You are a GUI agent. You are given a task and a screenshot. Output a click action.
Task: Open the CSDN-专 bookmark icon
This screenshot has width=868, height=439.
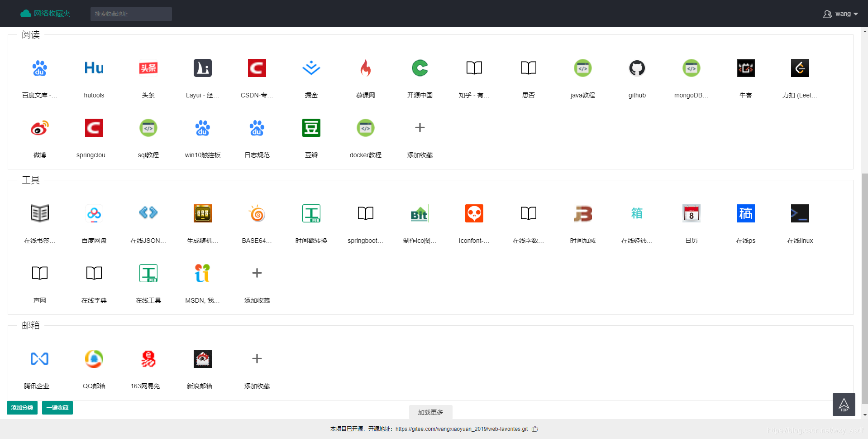point(257,68)
